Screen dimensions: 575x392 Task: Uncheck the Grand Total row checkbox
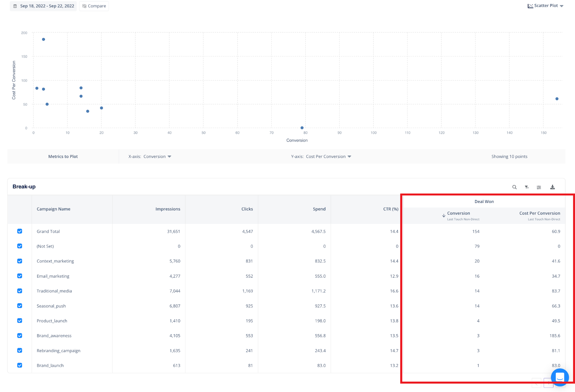[x=20, y=231]
